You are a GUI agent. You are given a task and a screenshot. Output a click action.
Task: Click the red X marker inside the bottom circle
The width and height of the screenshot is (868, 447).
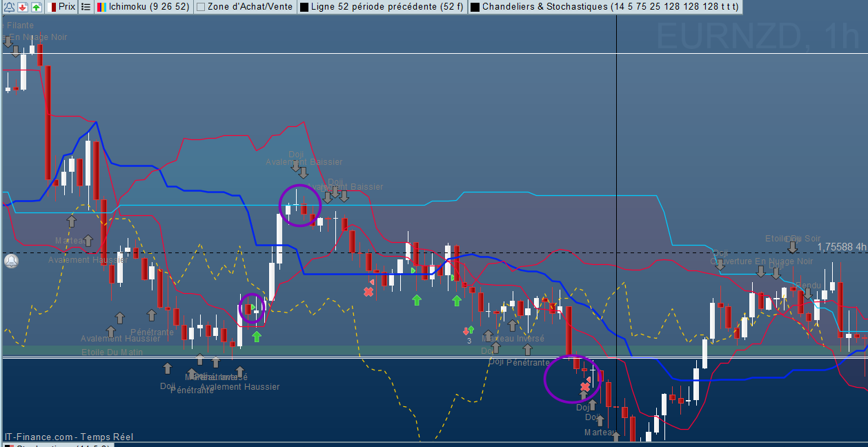tap(585, 387)
